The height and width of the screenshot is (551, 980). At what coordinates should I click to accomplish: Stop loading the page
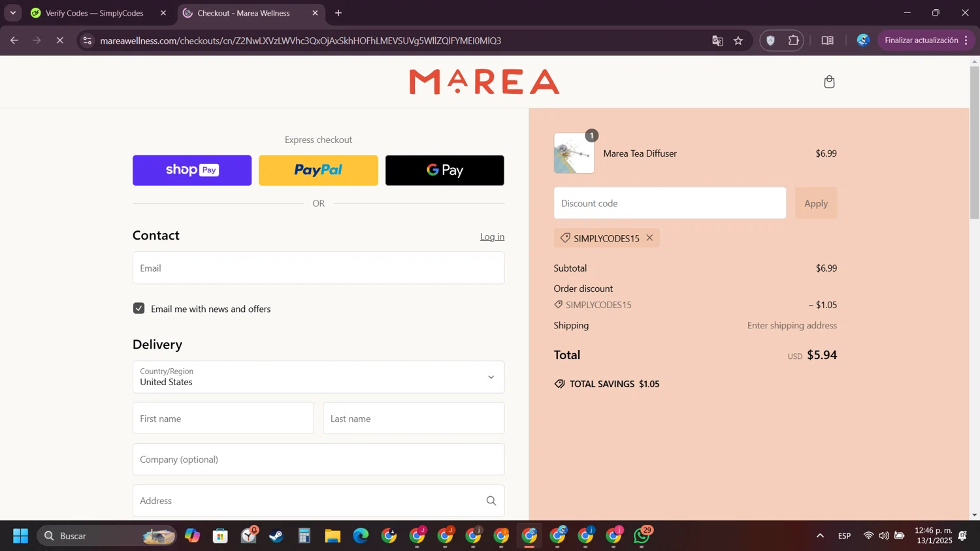(x=59, y=40)
